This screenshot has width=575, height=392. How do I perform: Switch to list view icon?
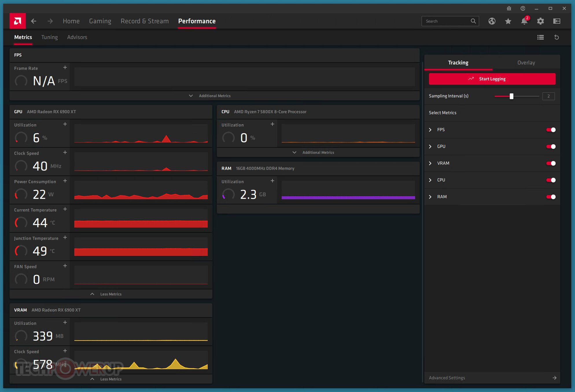[x=541, y=37]
